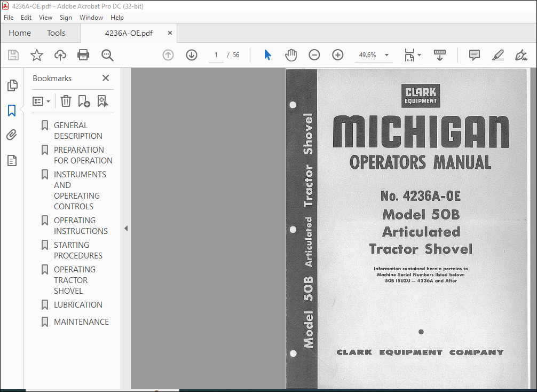The width and height of the screenshot is (537, 392).
Task: Switch to the Tools tab
Action: pos(56,33)
